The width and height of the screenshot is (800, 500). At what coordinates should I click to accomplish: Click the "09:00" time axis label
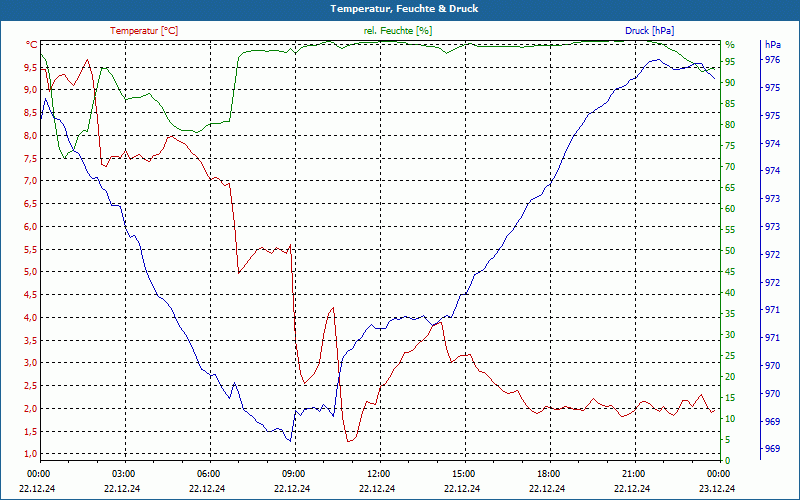pyautogui.click(x=294, y=474)
